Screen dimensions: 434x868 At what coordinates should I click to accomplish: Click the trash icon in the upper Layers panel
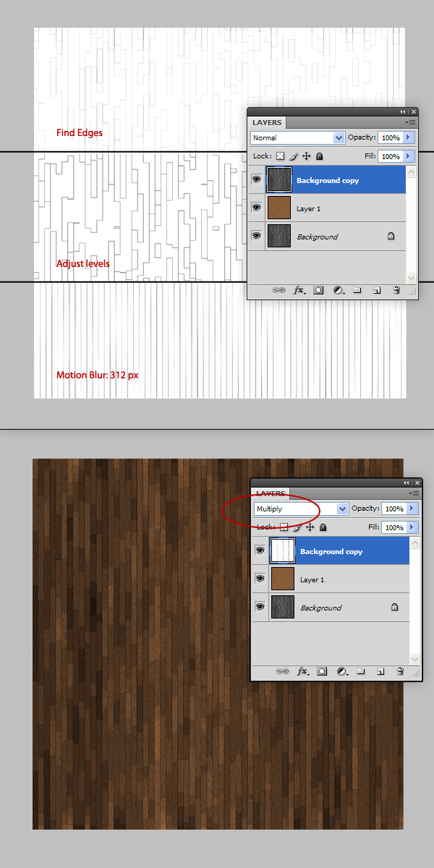(x=396, y=290)
